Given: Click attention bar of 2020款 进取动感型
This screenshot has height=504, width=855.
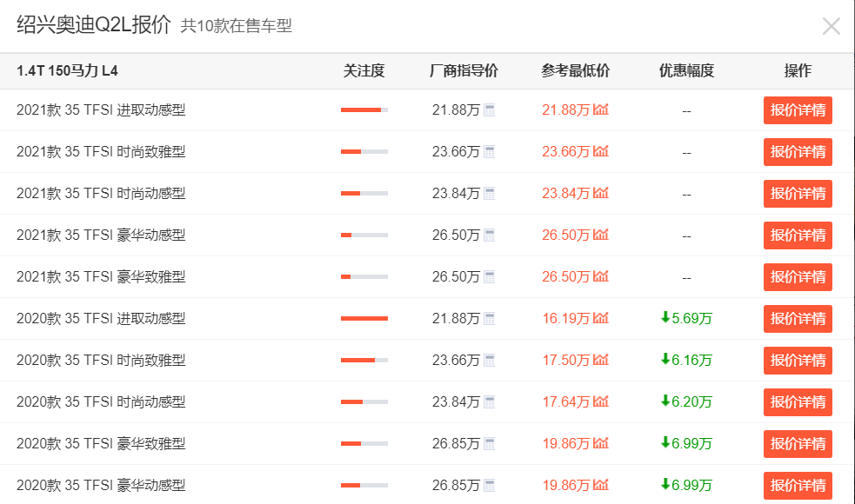Looking at the screenshot, I should [x=364, y=319].
